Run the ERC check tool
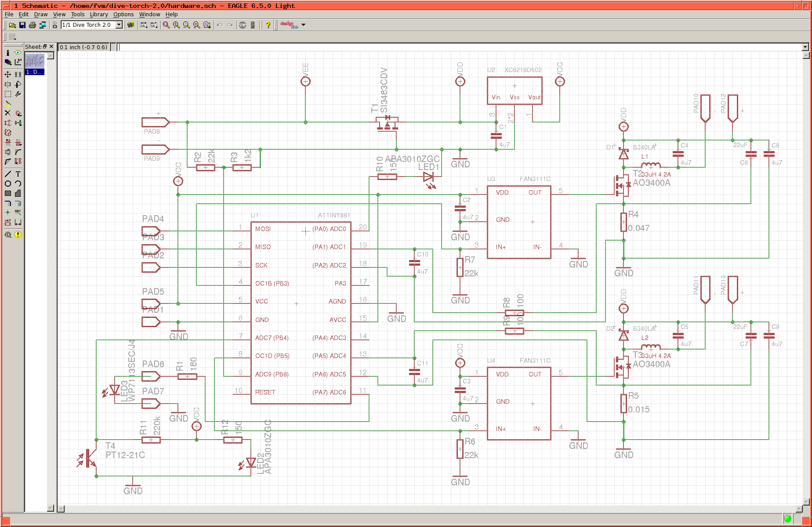This screenshot has width=812, height=527. point(8,235)
